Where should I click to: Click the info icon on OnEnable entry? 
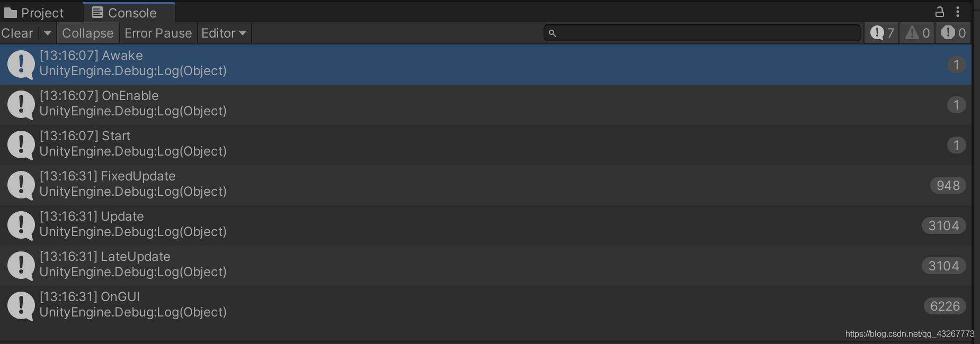tap(21, 105)
